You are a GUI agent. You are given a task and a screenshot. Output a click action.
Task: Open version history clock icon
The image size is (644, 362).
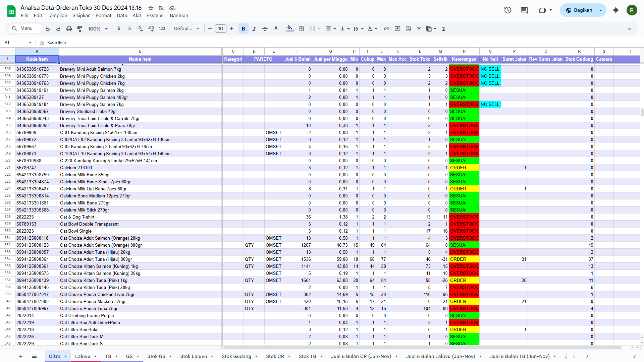[507, 10]
